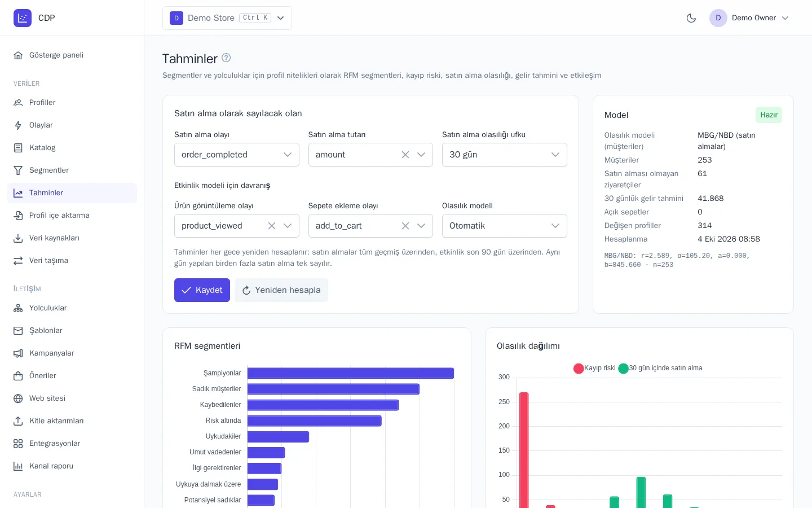Click the Kaybedilenler bar in RFM chart
This screenshot has width=812, height=508.
pyautogui.click(x=323, y=405)
